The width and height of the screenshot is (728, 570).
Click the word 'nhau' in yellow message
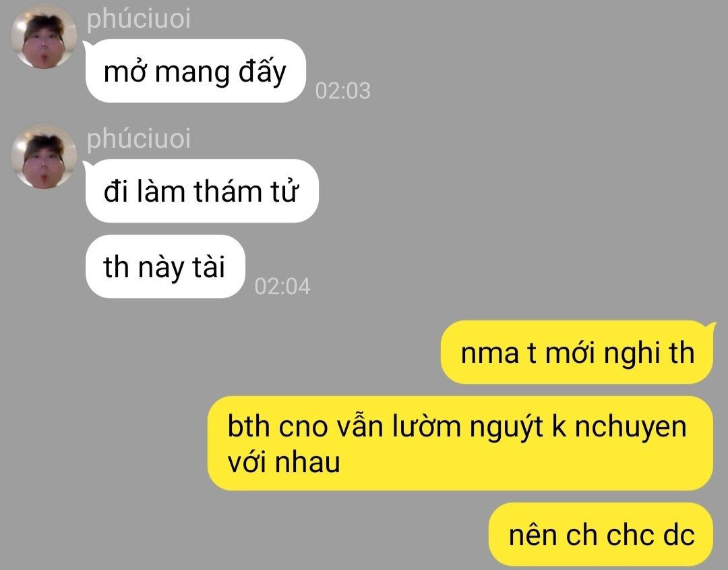(308, 462)
